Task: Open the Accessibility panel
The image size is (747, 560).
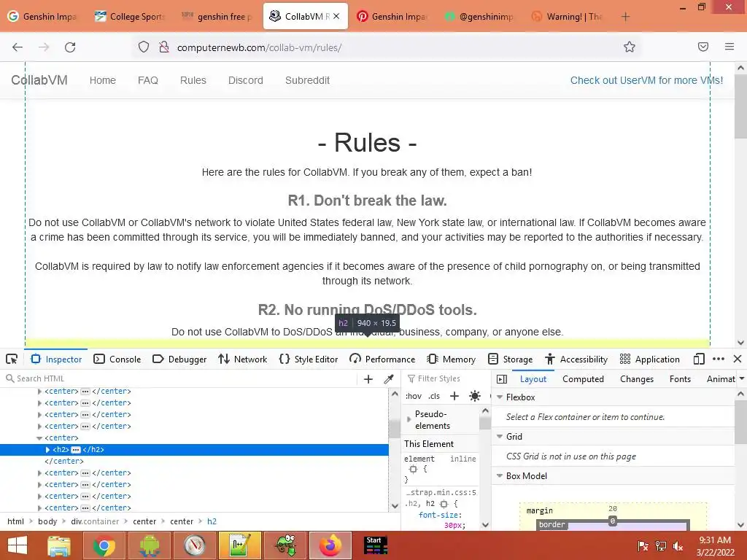Action: tap(576, 359)
